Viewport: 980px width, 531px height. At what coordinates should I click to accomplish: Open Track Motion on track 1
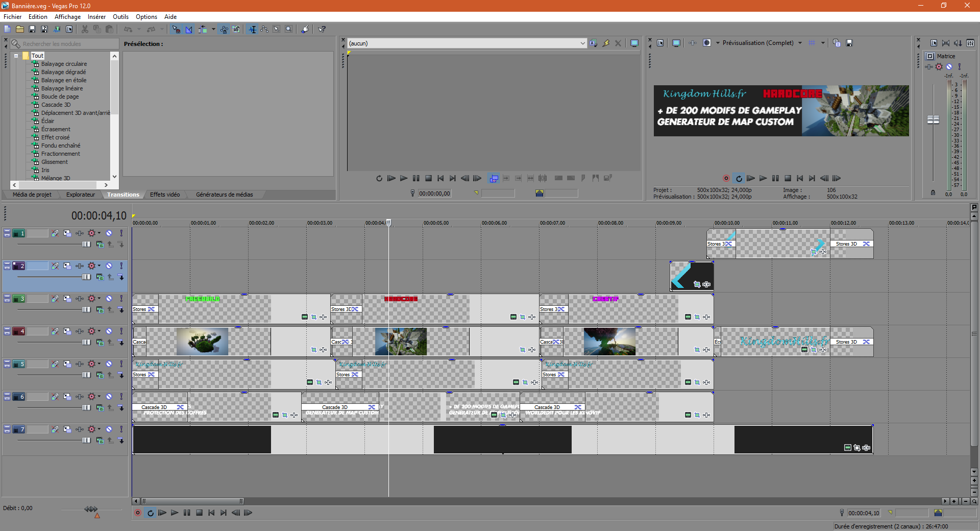tap(67, 233)
